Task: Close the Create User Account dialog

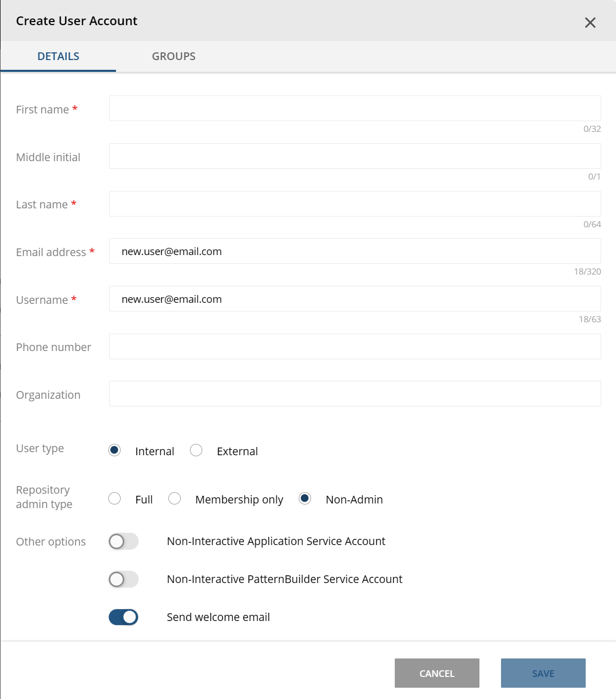Action: [x=590, y=23]
